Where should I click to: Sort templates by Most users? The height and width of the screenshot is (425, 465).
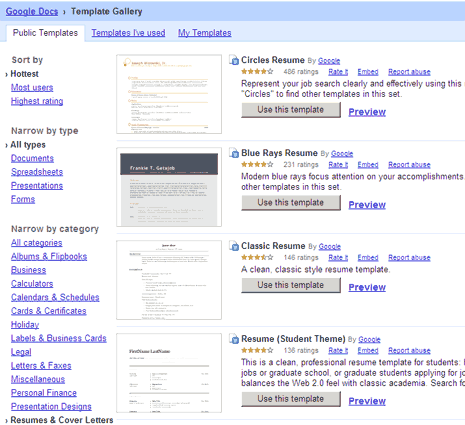(x=32, y=88)
